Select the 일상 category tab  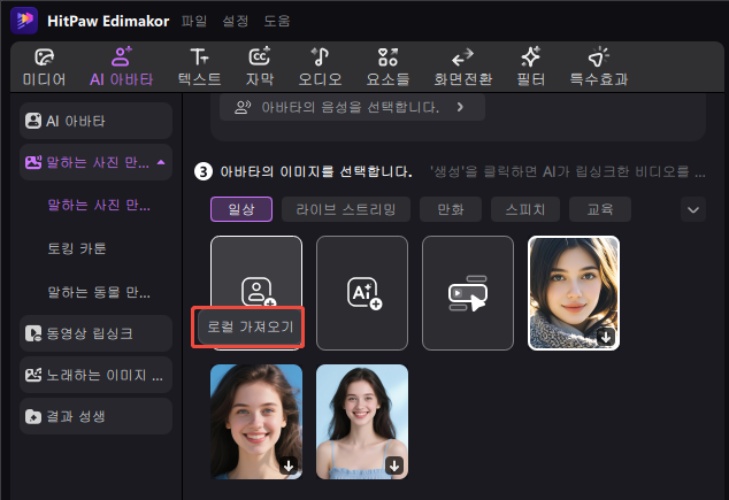pyautogui.click(x=241, y=209)
